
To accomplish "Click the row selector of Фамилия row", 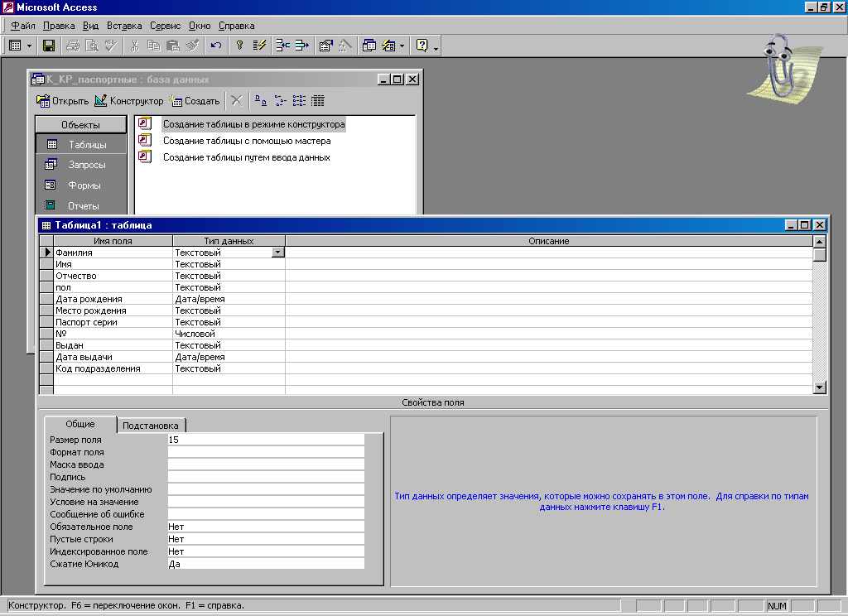I will click(x=46, y=253).
